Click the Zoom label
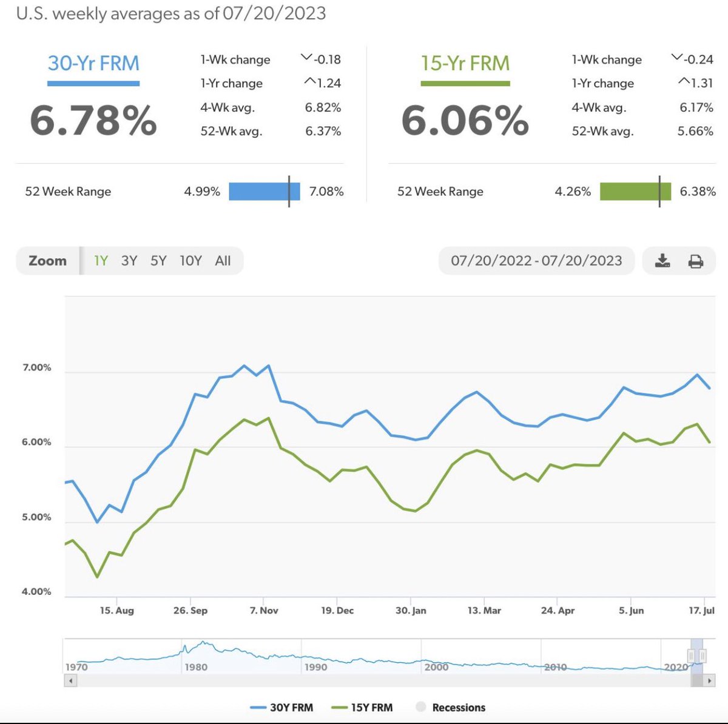Viewport: 728px width, 724px height. pos(47,261)
